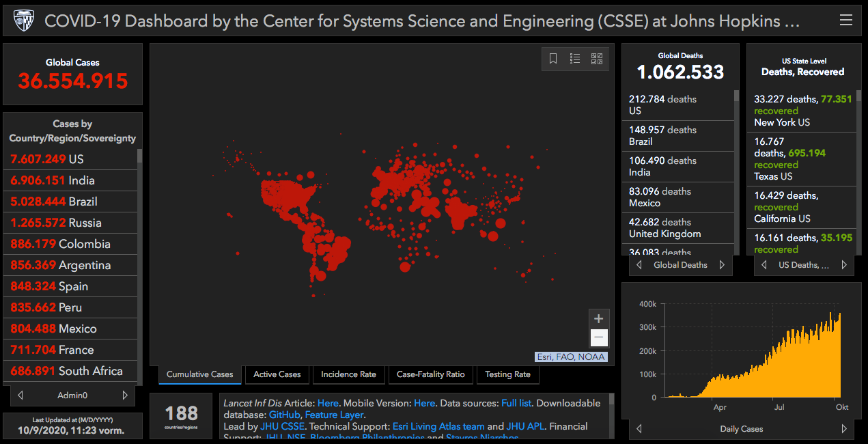Viewport: 868px width, 444px height.
Task: Click the FAO attribution link on map
Action: click(x=566, y=357)
